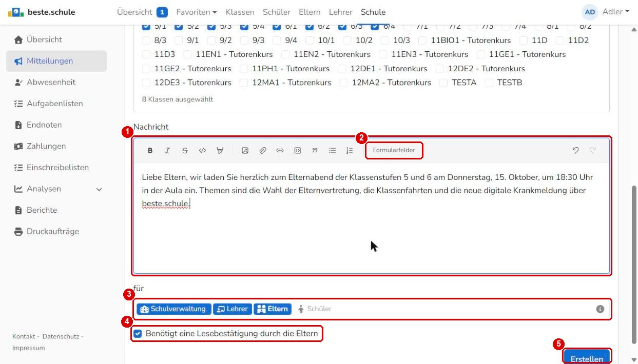Attach a file with paperclip icon
The image size is (638, 364).
tap(262, 151)
